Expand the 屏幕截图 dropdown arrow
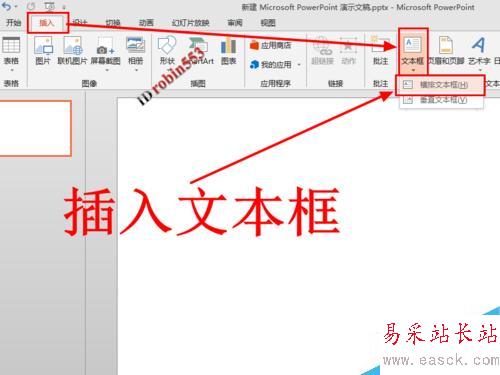Viewport: 500px width, 375px height. [x=107, y=70]
